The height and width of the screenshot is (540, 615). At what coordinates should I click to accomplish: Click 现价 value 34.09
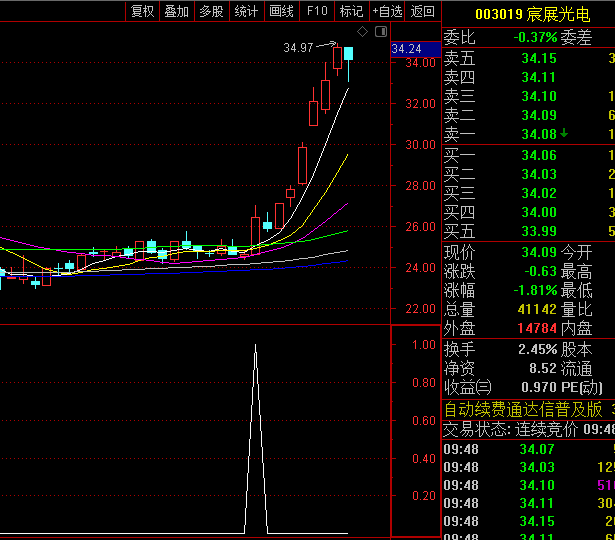tap(539, 252)
